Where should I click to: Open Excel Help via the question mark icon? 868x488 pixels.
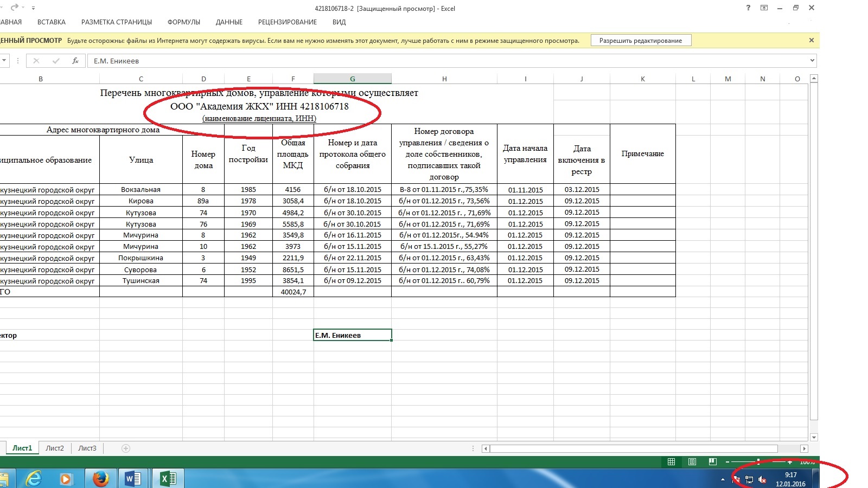coord(748,8)
